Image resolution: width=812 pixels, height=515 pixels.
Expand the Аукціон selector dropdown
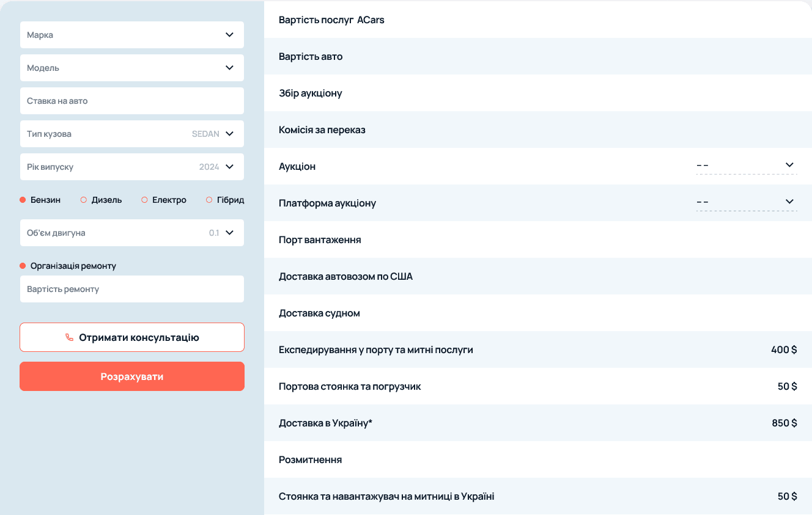(746, 166)
